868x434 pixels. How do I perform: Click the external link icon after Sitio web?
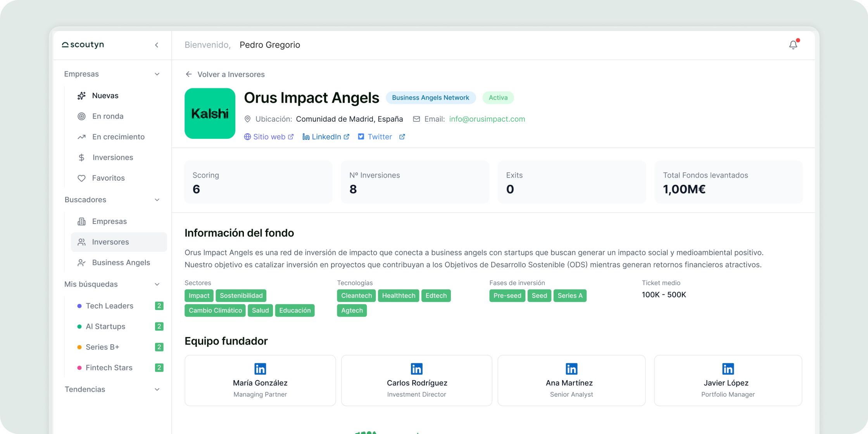coord(291,137)
